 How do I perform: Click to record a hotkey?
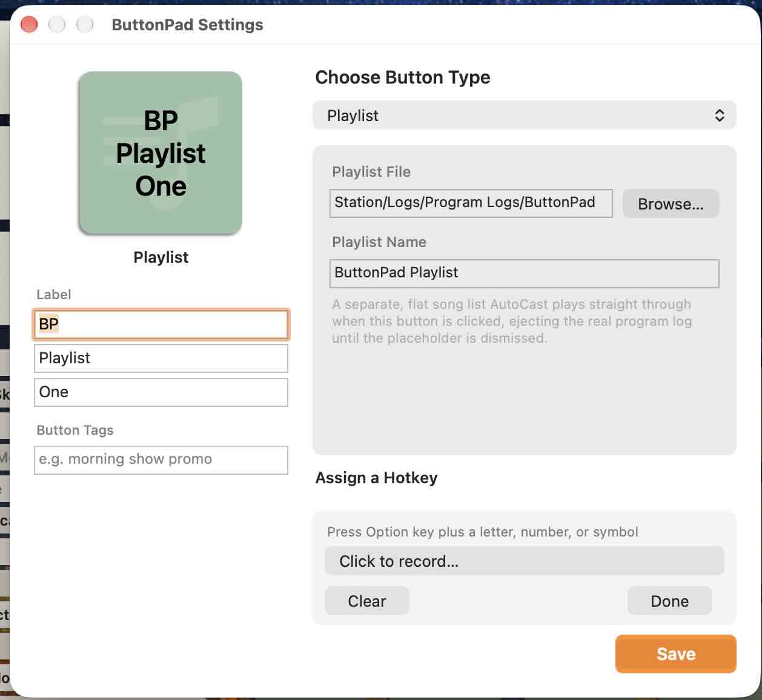coord(524,561)
